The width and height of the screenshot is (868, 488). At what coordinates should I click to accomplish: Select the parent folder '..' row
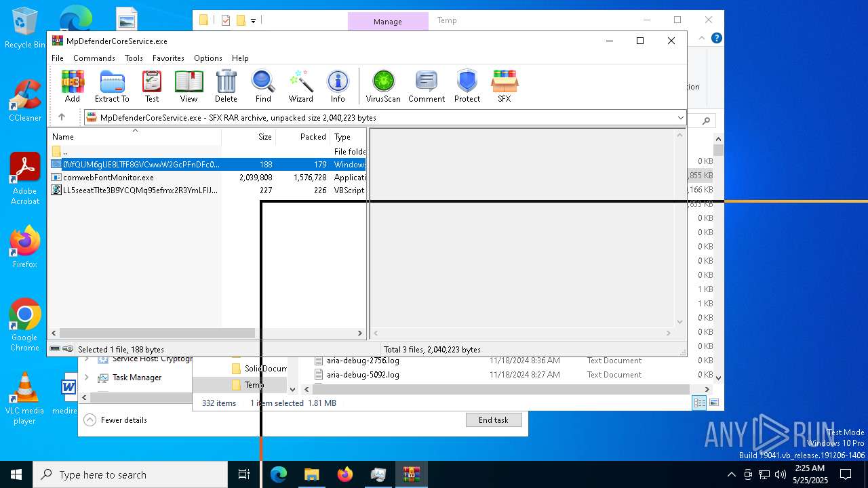pos(208,151)
